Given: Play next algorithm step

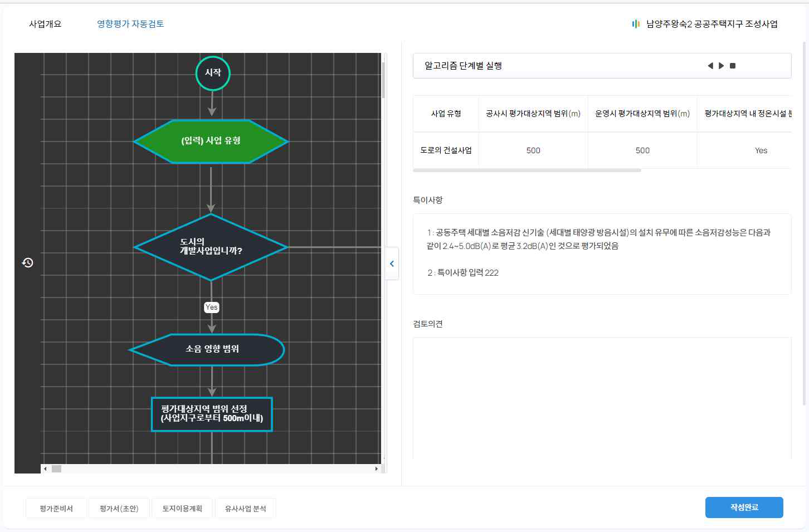Looking at the screenshot, I should tap(722, 66).
